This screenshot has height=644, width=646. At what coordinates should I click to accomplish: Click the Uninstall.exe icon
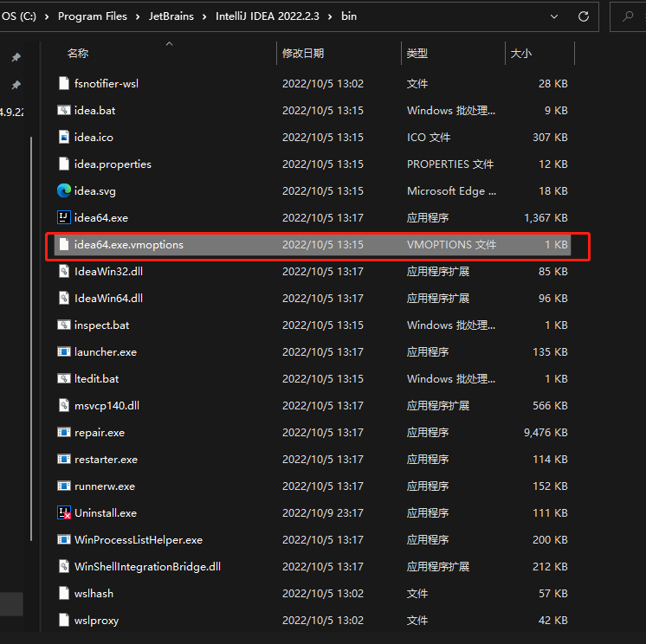coord(64,512)
